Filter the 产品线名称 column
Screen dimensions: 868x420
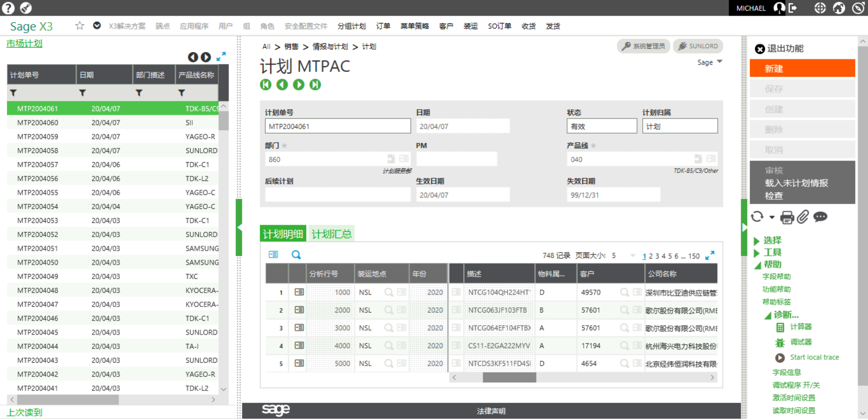click(182, 93)
